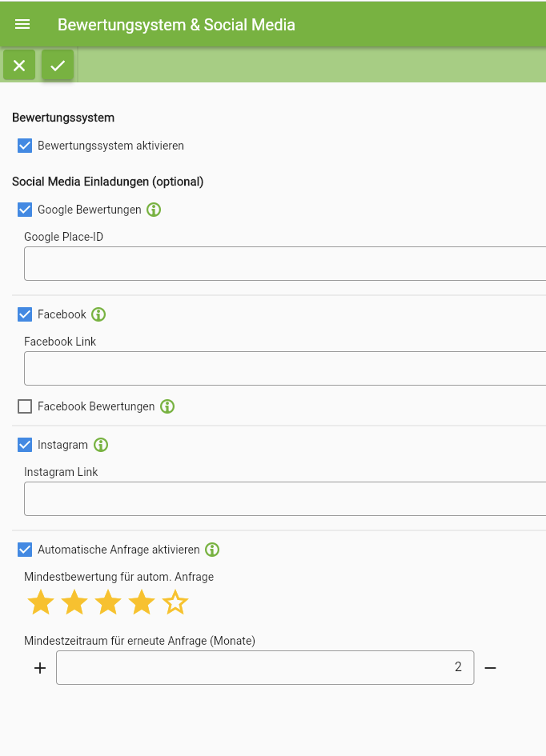
Task: Show info icon next to Instagram
Action: (101, 445)
